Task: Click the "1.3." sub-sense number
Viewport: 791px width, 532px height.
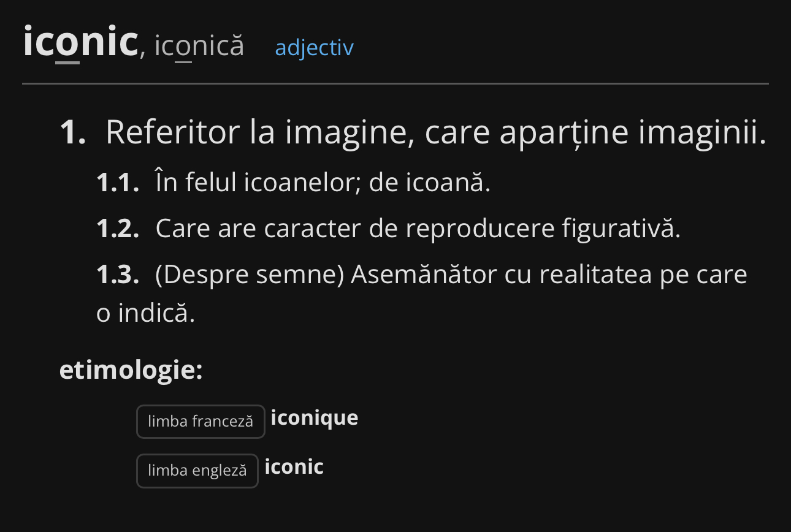Action: tap(118, 276)
